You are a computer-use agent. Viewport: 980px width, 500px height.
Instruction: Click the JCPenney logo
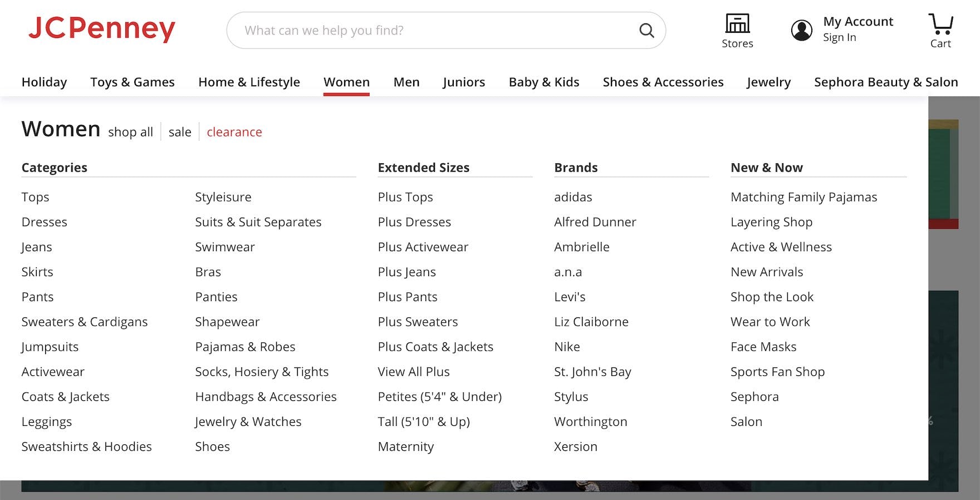pos(101,29)
